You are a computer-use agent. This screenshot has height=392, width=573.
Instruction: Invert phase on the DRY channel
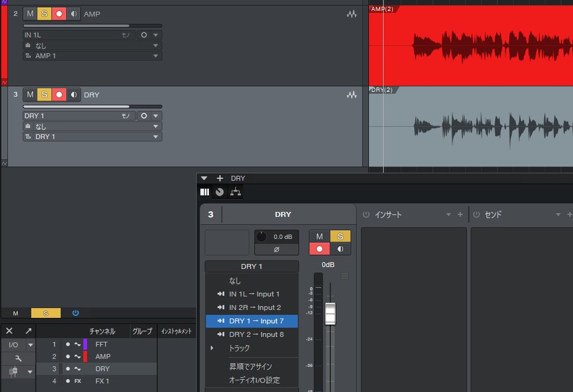(x=276, y=249)
